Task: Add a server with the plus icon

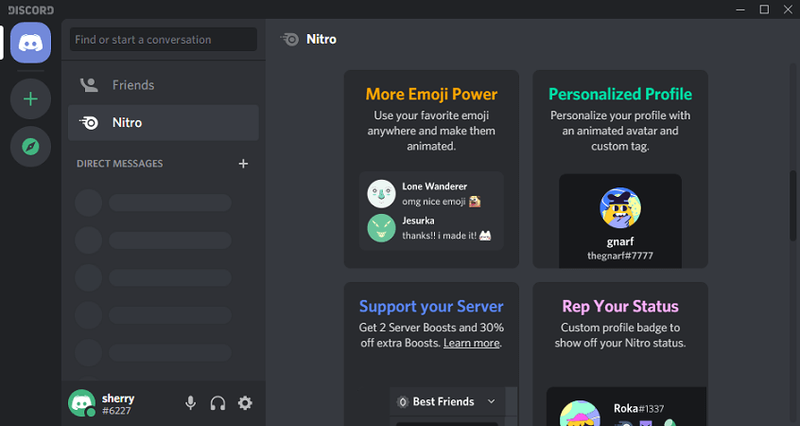Action: [31, 98]
